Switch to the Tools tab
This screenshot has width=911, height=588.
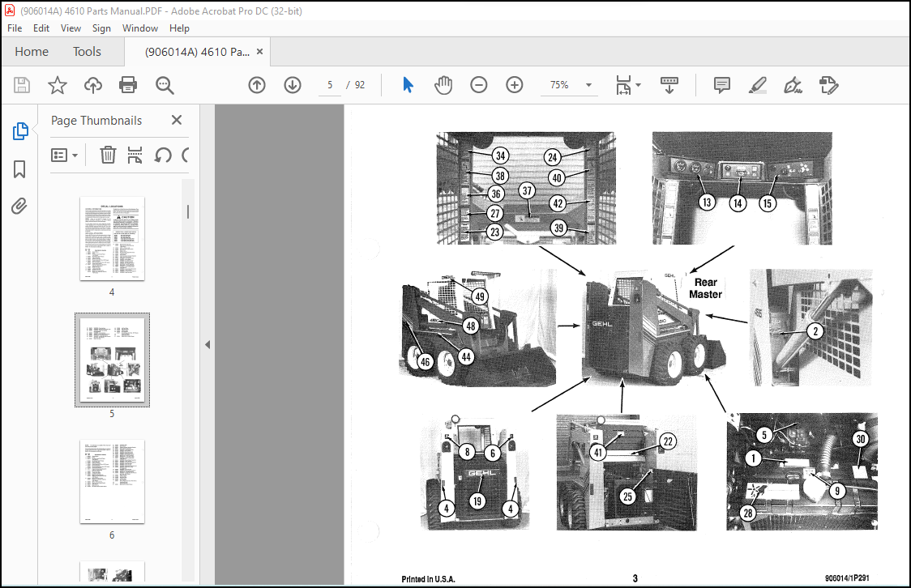(88, 52)
